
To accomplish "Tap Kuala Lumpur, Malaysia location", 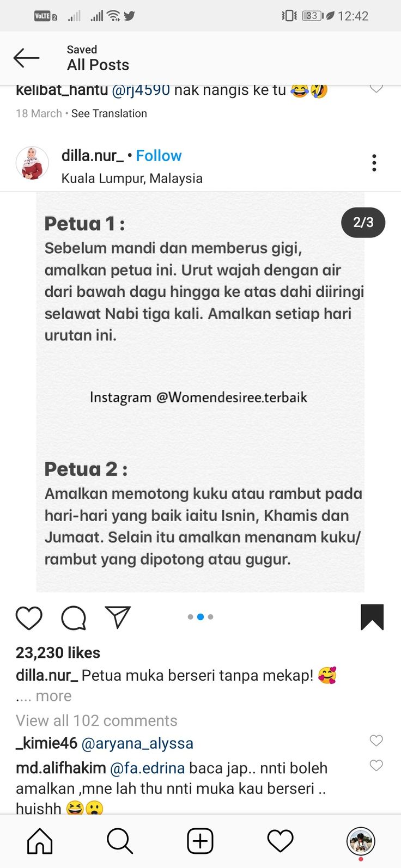I will coord(132,178).
